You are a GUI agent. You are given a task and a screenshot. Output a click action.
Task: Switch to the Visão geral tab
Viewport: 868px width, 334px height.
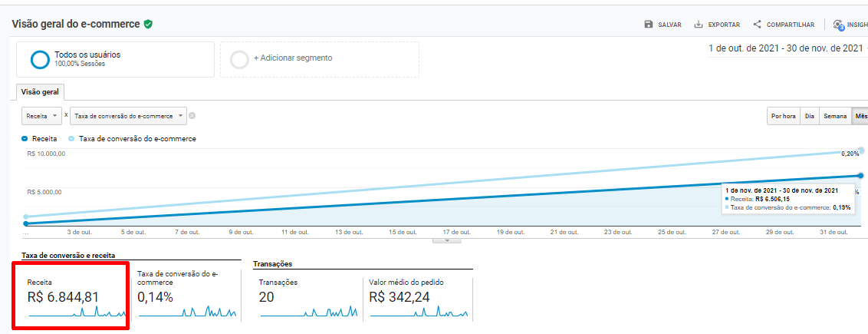(x=41, y=91)
